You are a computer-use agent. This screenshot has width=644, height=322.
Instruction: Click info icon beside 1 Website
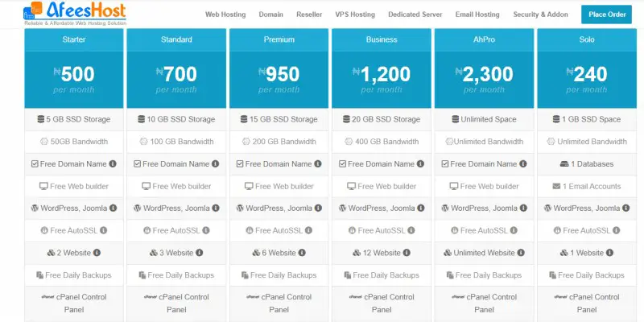609,253
